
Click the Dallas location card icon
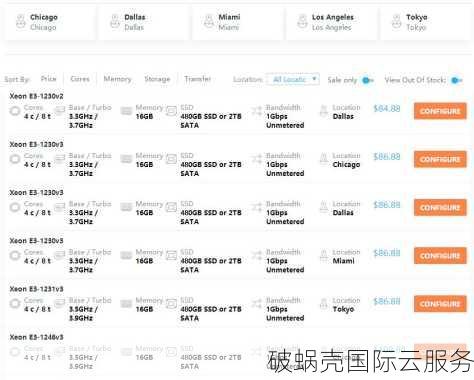pyautogui.click(x=115, y=21)
